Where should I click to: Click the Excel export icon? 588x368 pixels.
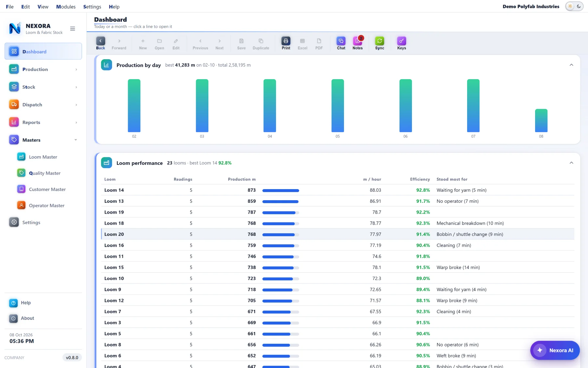[302, 41]
